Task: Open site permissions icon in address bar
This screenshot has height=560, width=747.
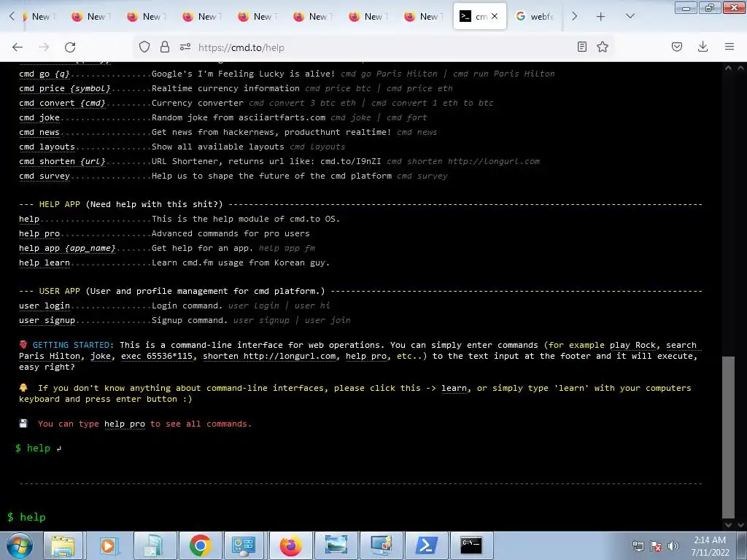Action: (185, 47)
